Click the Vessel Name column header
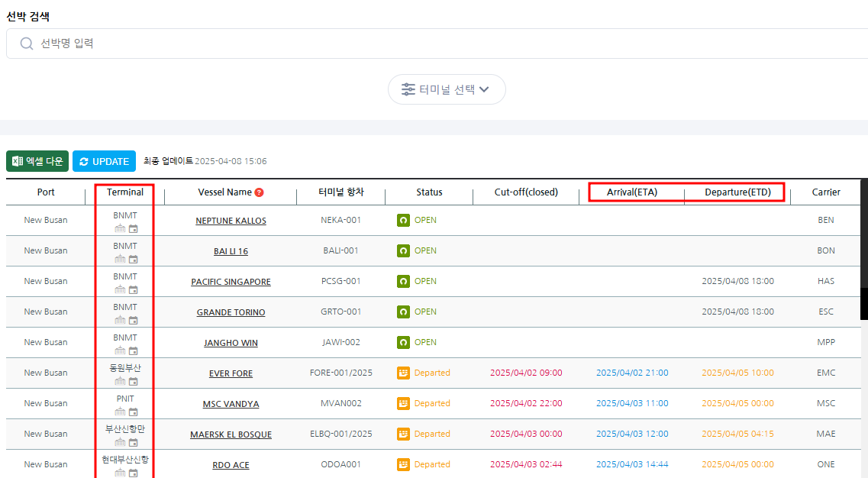This screenshot has width=868, height=478. tap(224, 192)
